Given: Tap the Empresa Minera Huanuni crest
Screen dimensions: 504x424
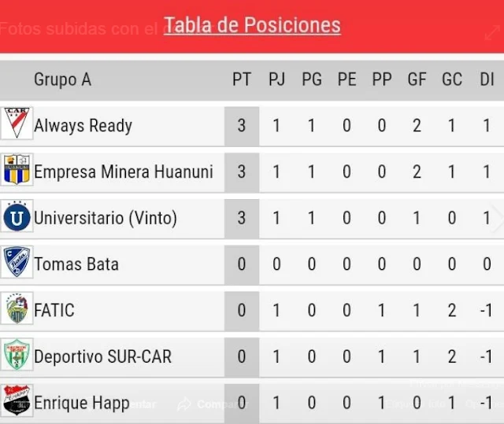Looking at the screenshot, I should [17, 170].
